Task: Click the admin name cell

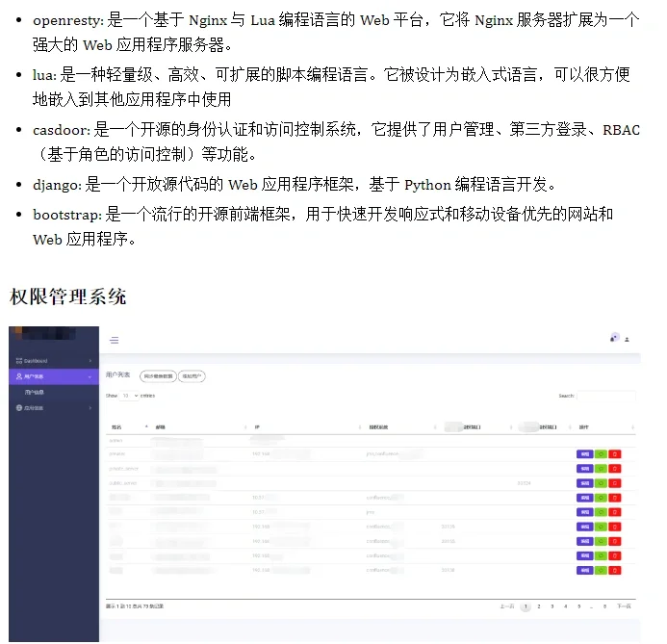Action: [115, 440]
